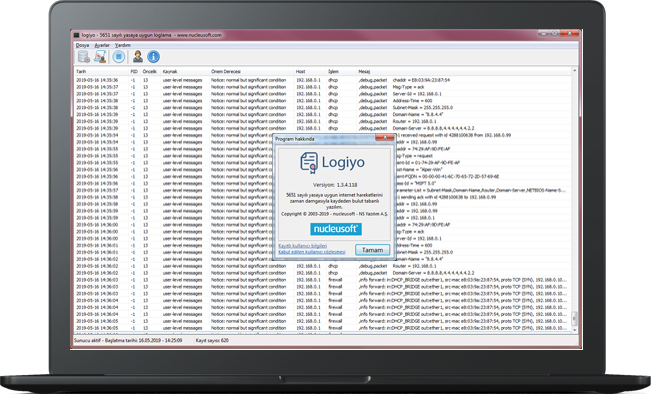Open the database settings toolbar icon
The height and width of the screenshot is (394, 651).
click(84, 56)
